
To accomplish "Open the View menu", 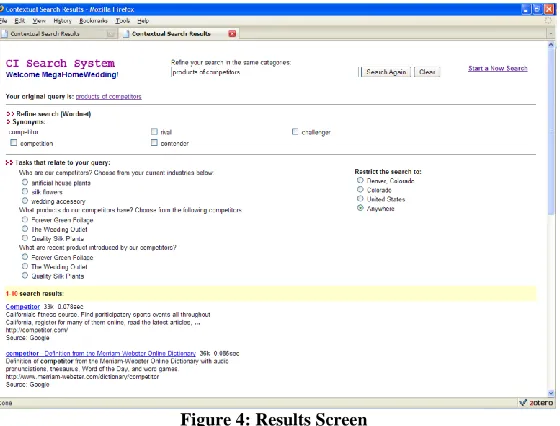I will coord(39,21).
